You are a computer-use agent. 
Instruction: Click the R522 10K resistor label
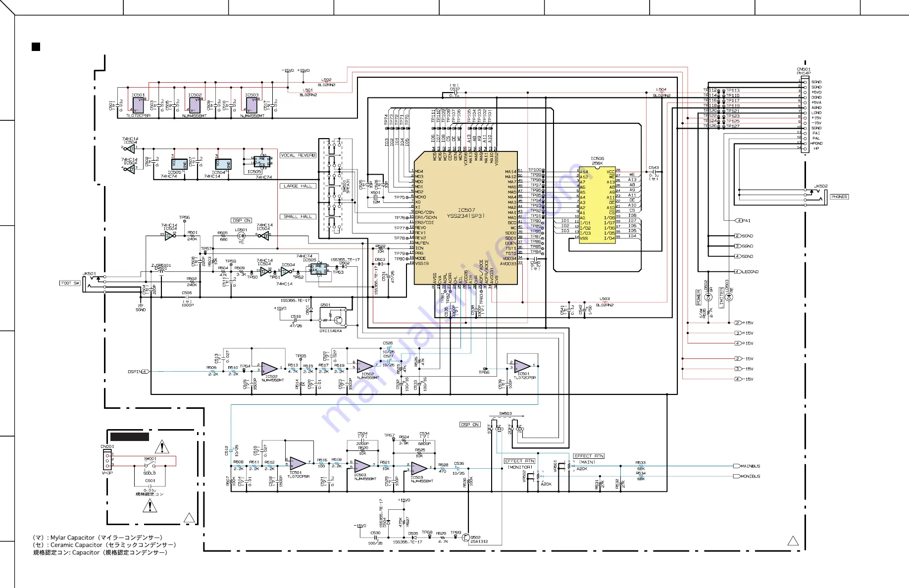(380, 248)
